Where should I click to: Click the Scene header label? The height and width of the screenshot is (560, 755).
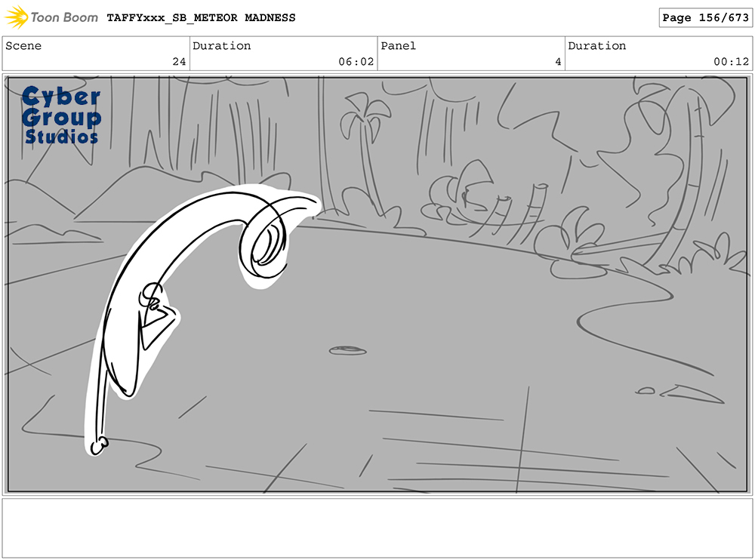click(x=23, y=46)
